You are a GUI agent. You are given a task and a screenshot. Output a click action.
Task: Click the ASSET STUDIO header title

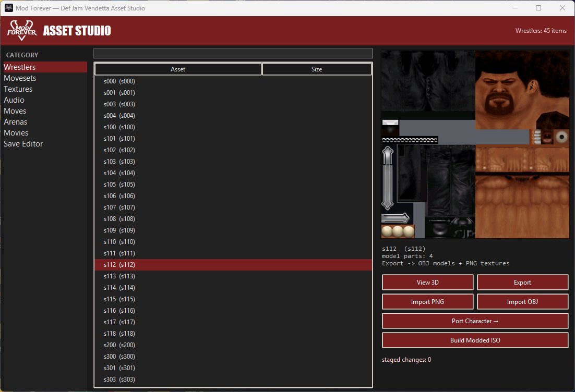click(x=77, y=31)
